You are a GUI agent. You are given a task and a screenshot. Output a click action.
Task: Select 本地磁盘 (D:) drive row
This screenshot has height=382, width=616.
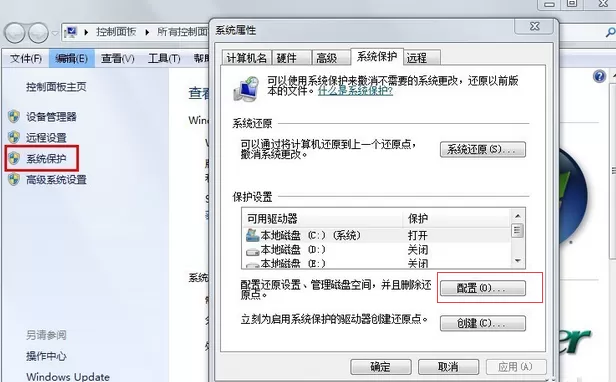pyautogui.click(x=376, y=250)
